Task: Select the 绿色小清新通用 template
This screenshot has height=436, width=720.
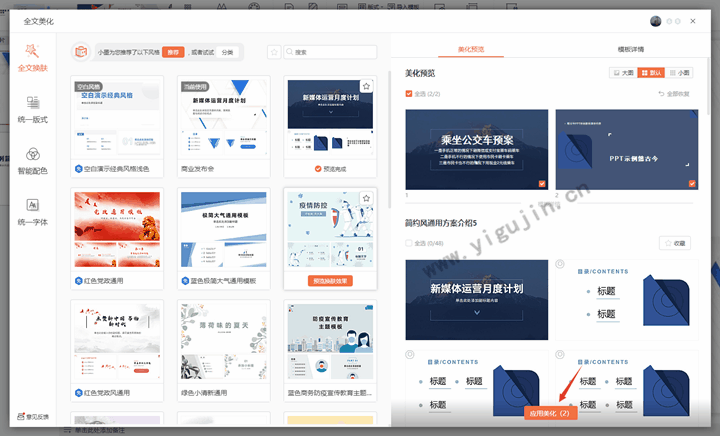Action: (224, 351)
